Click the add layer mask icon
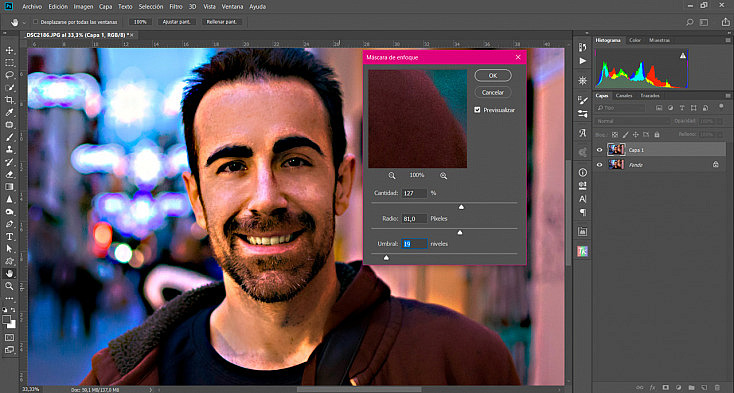This screenshot has height=393, width=734. click(665, 387)
